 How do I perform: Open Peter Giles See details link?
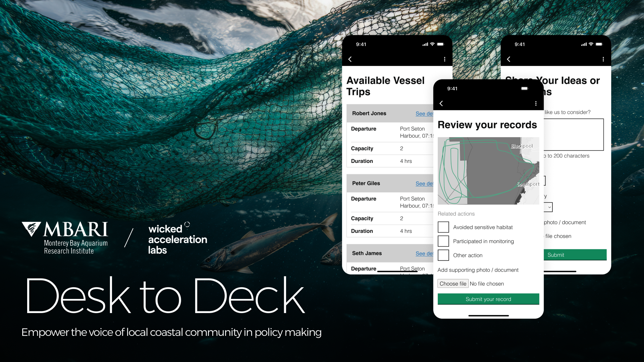click(x=424, y=184)
